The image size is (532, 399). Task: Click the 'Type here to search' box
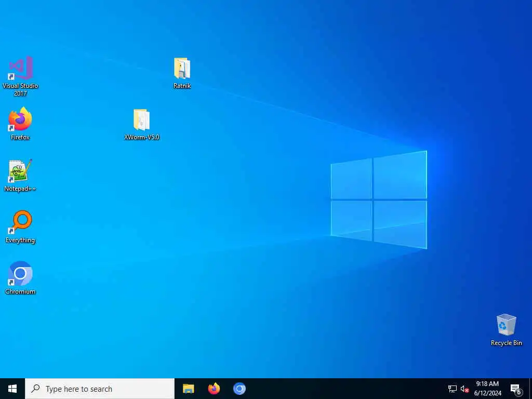click(100, 389)
